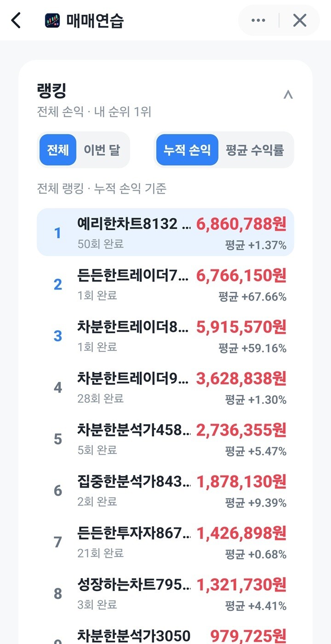Image resolution: width=331 pixels, height=644 pixels.
Task: Open rank 1 예리한차트8132 entry
Action: pyautogui.click(x=165, y=232)
